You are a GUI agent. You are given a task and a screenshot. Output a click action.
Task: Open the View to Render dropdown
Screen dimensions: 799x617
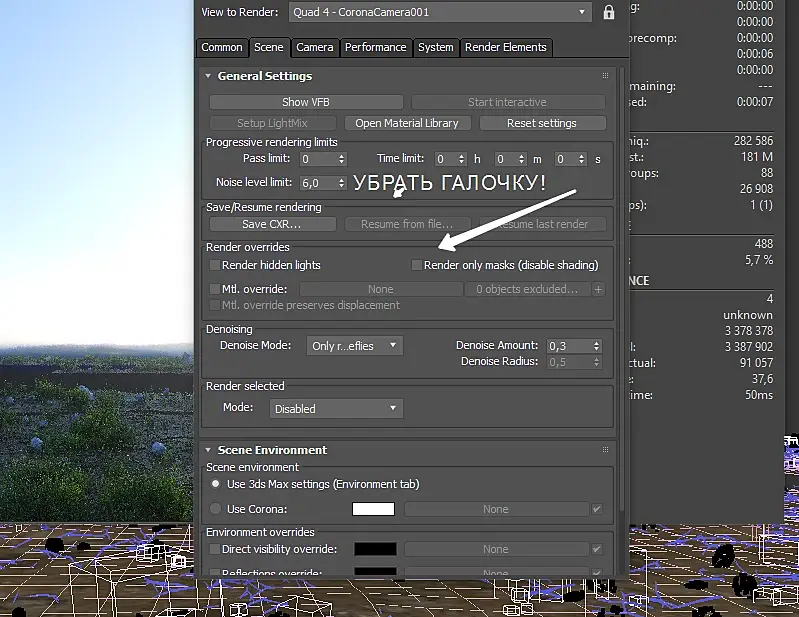click(x=440, y=12)
